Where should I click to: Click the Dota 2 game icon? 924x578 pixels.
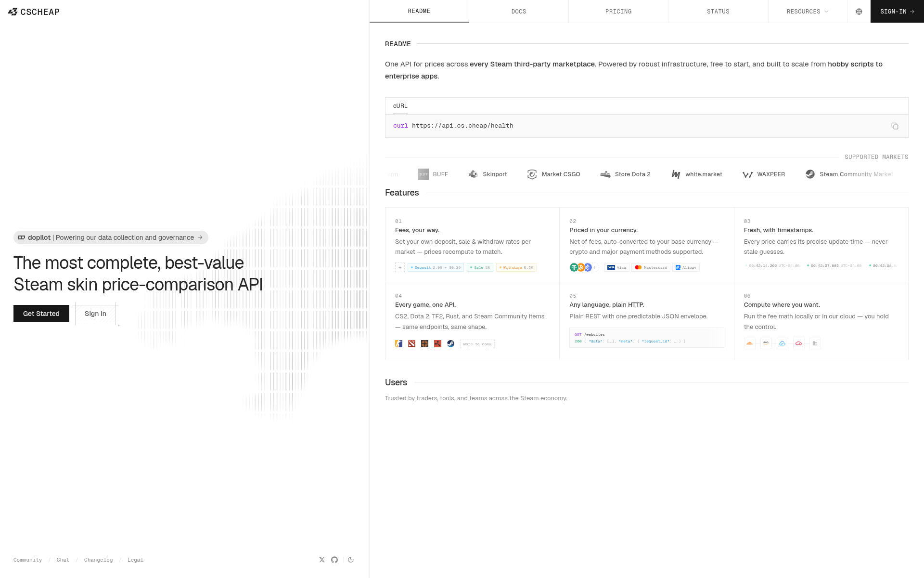click(412, 343)
